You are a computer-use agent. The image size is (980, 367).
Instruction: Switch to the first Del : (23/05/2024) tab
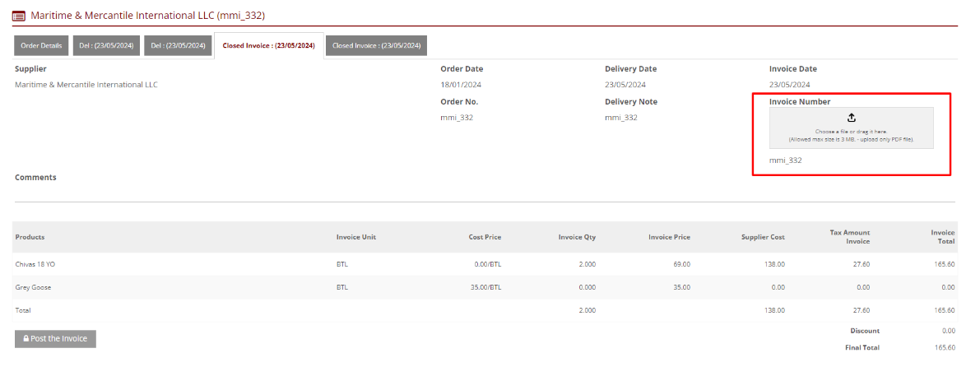106,45
